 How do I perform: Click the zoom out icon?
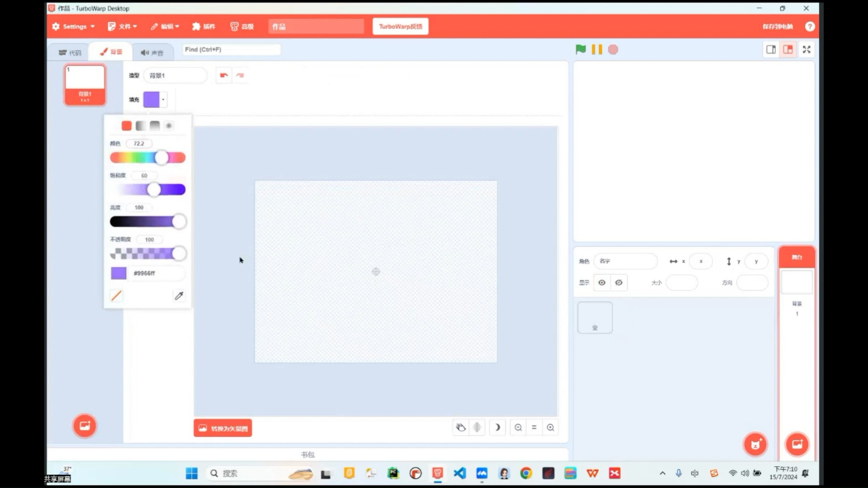point(518,427)
